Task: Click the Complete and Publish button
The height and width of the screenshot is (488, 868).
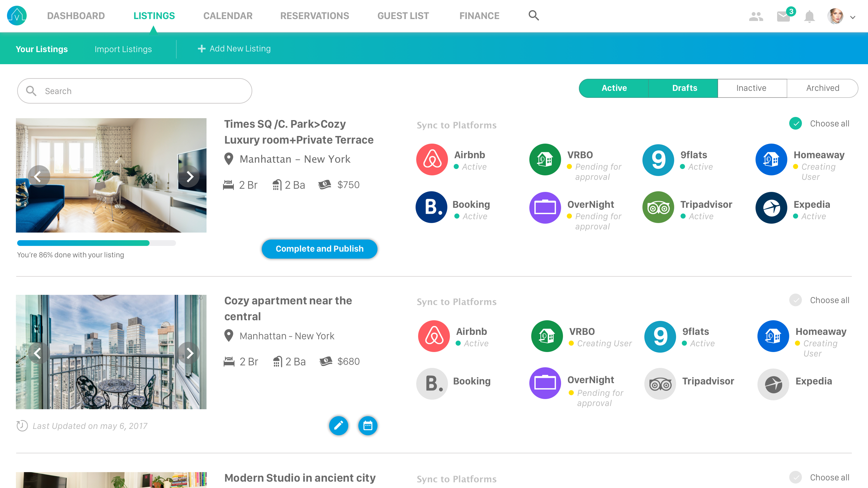Action: click(x=319, y=249)
